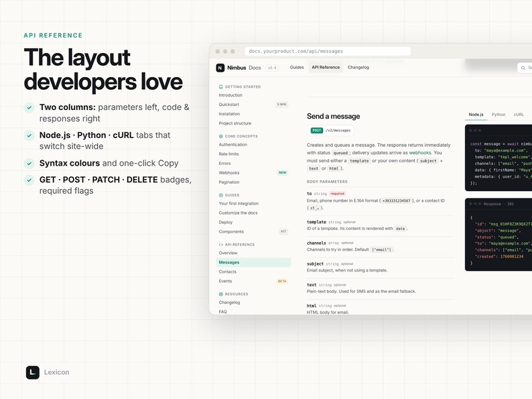
Task: Click the html parameter name
Action: point(312,306)
